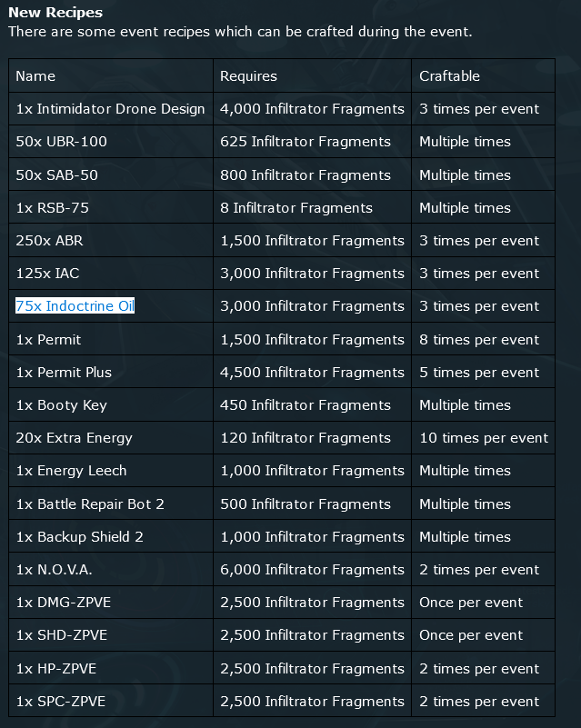Click the '1x DMG-ZPVE' cell

tap(111, 603)
